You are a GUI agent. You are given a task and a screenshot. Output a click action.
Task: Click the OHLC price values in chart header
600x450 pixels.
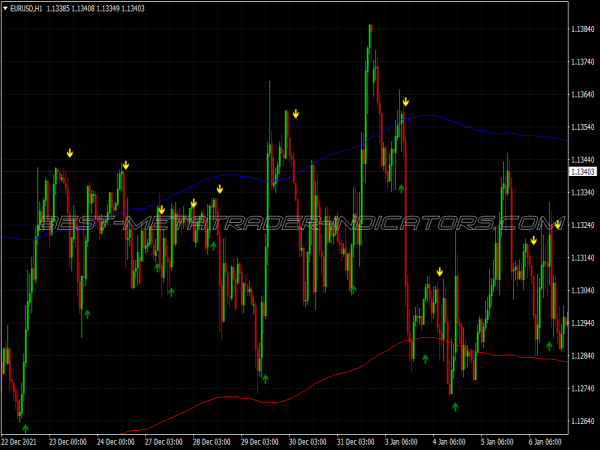pyautogui.click(x=95, y=9)
